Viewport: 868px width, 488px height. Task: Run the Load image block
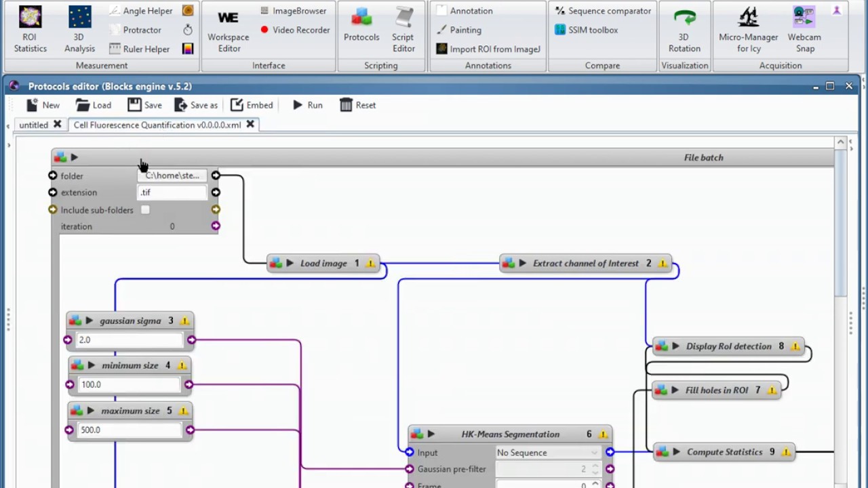(290, 264)
